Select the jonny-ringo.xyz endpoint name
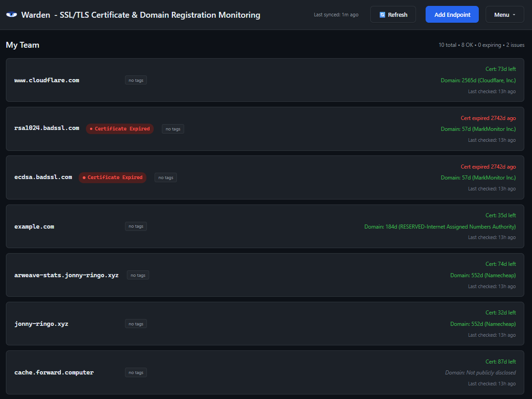 tap(41, 324)
